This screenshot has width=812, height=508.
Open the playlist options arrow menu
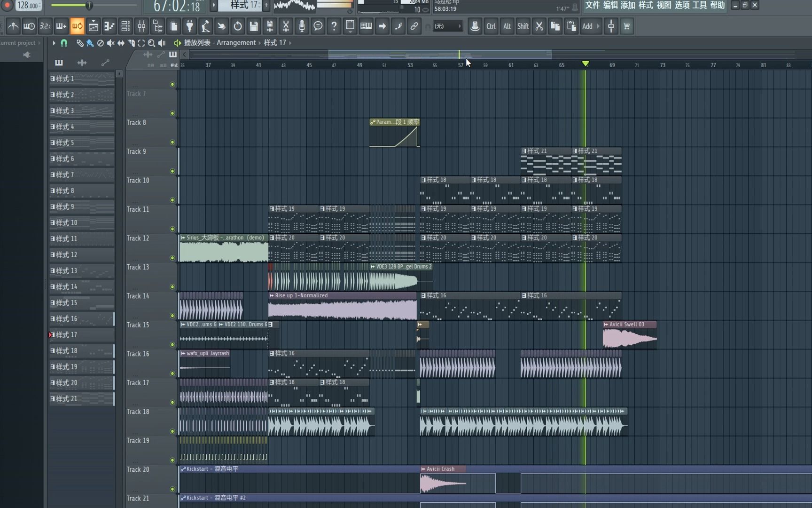point(54,43)
